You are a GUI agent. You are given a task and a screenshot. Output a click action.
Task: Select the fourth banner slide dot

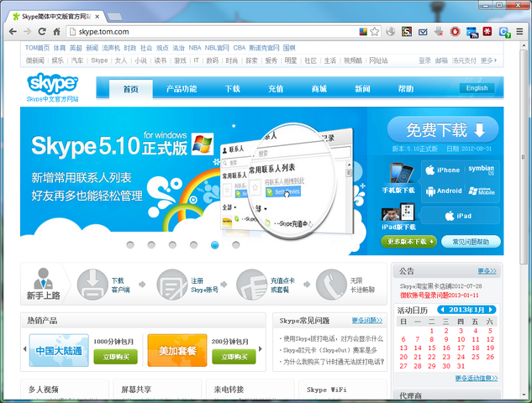pyautogui.click(x=193, y=244)
